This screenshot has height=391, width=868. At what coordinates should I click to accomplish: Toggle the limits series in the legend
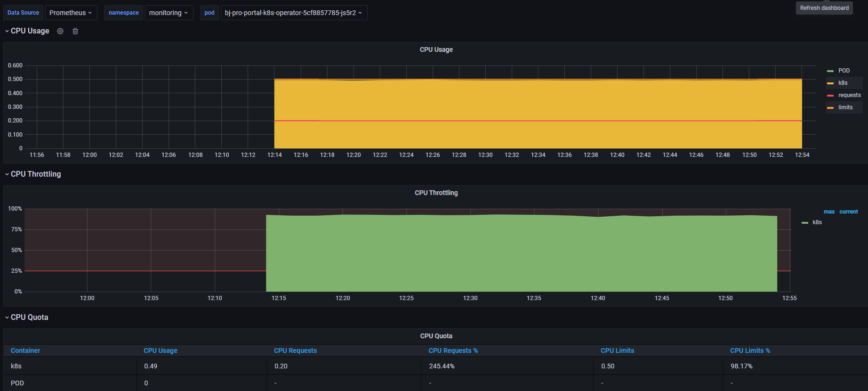point(845,107)
